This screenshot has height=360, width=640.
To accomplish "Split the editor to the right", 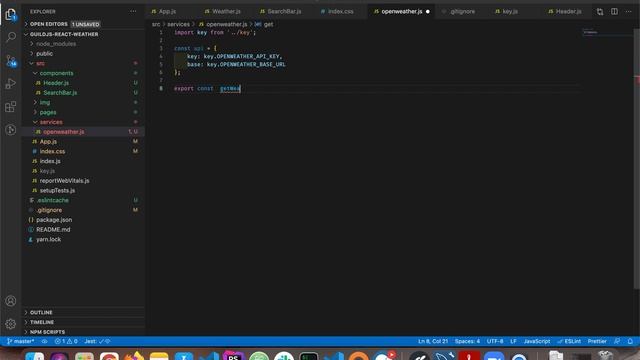I will (x=614, y=11).
